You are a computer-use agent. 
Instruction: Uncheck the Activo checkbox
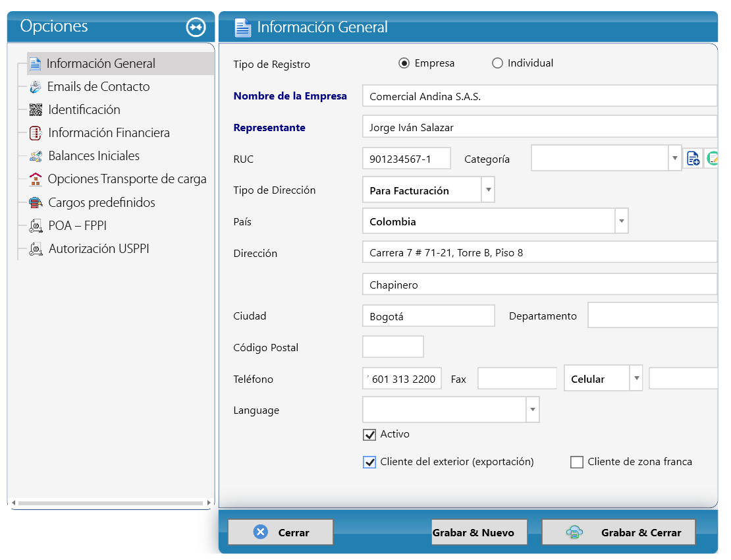tap(369, 435)
